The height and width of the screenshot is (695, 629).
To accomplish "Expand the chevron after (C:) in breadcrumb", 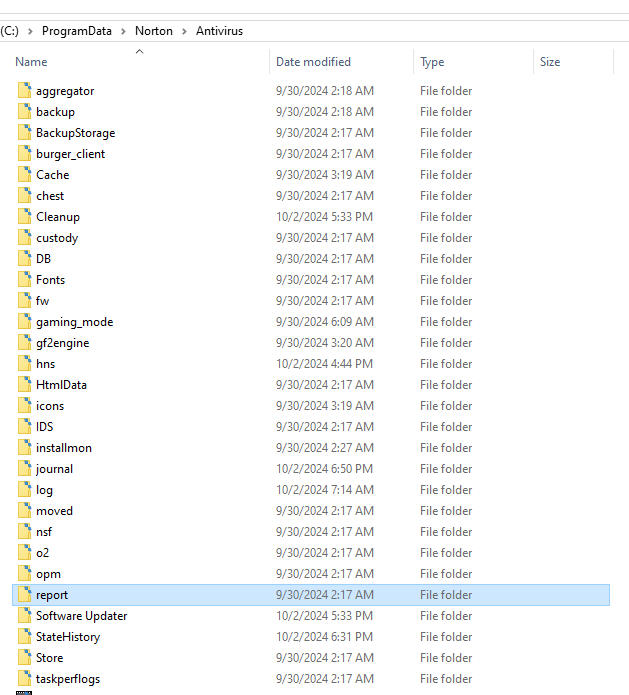I will (30, 31).
